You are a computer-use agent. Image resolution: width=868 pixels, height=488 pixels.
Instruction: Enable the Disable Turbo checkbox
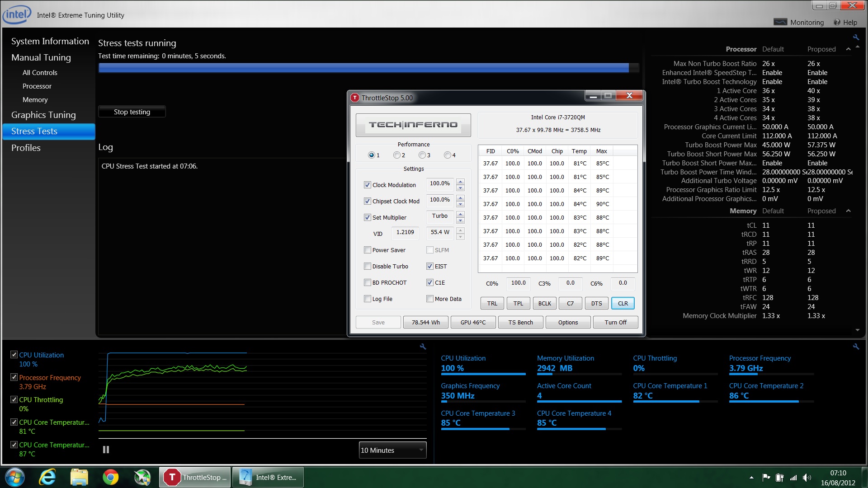click(x=368, y=267)
